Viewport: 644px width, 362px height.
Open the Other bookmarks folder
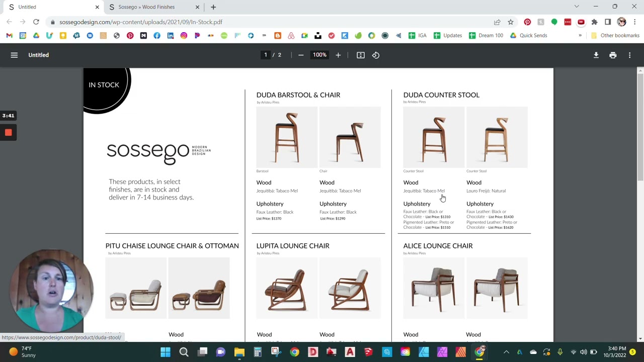[615, 35]
